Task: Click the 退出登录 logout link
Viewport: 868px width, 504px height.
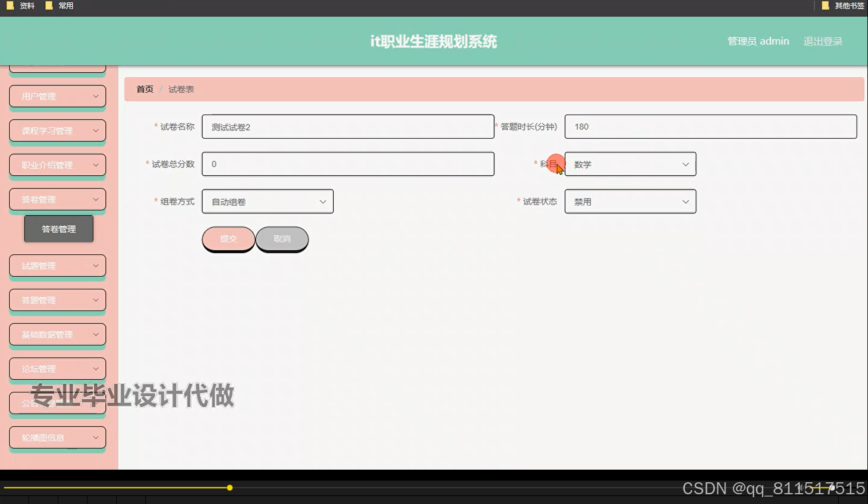Action: click(823, 41)
